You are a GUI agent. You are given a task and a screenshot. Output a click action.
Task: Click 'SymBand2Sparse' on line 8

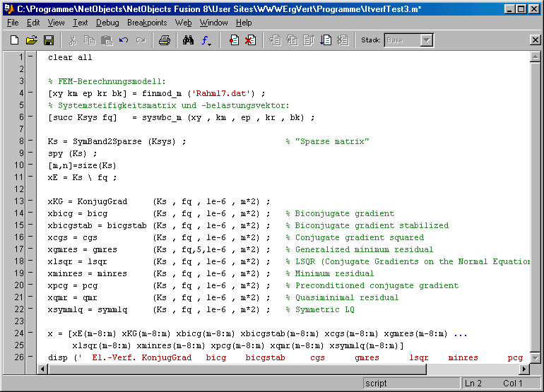pyautogui.click(x=107, y=141)
